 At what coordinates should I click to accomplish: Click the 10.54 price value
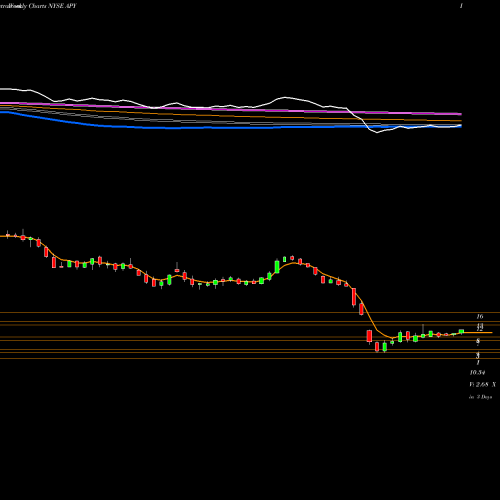pyautogui.click(x=477, y=372)
